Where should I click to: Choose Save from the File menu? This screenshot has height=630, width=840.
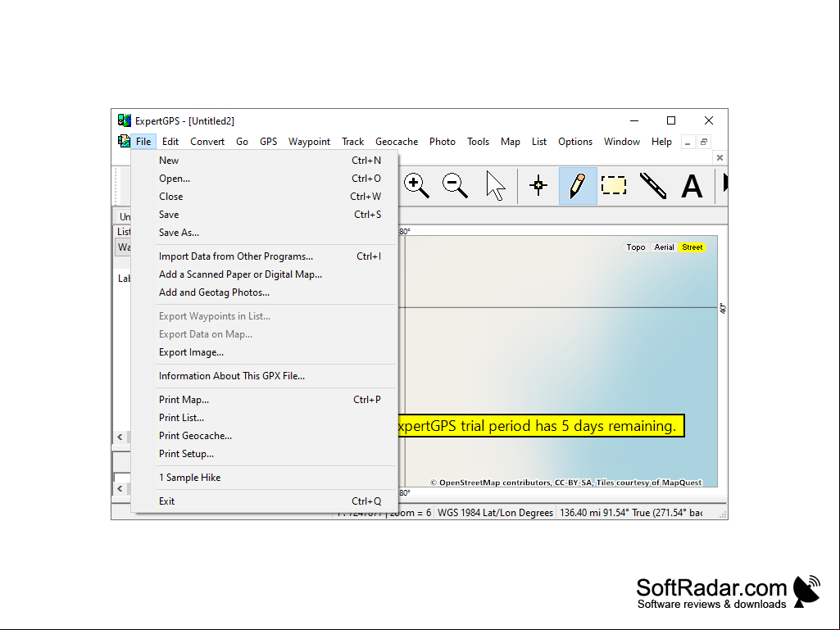[x=265, y=215]
